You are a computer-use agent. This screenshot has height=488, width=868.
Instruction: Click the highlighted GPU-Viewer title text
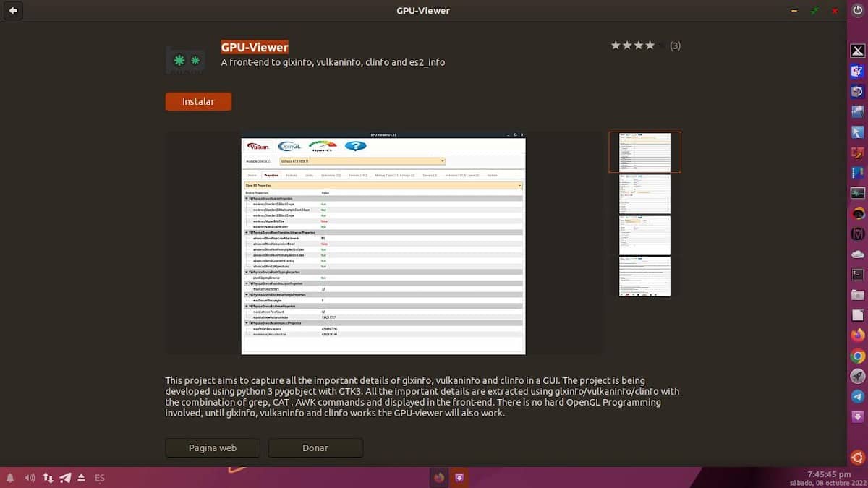point(255,47)
